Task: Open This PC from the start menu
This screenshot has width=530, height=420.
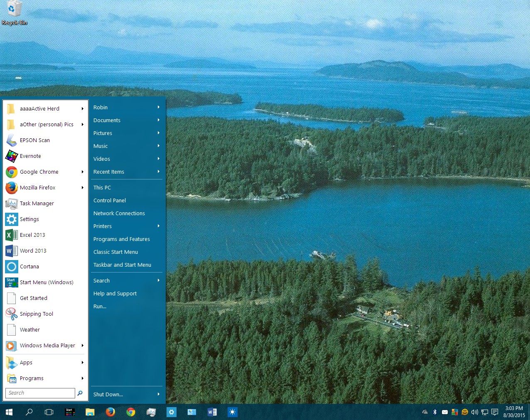Action: click(x=127, y=187)
